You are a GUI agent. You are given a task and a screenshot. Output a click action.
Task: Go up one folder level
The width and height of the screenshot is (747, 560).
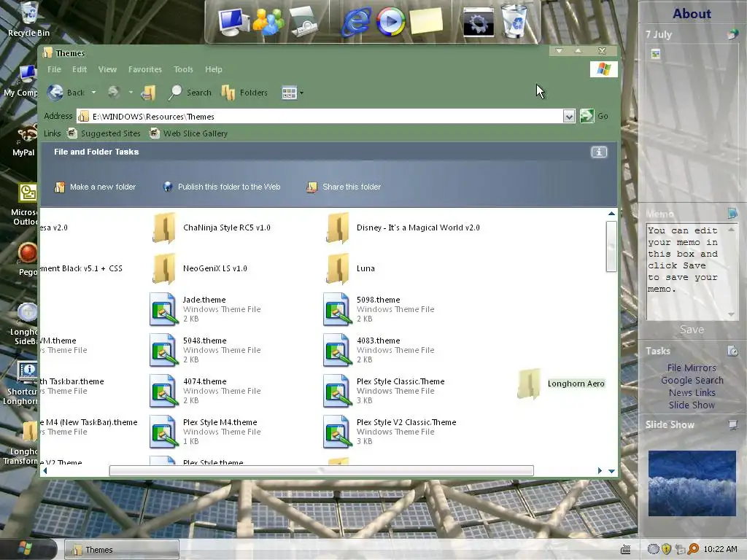(x=148, y=93)
